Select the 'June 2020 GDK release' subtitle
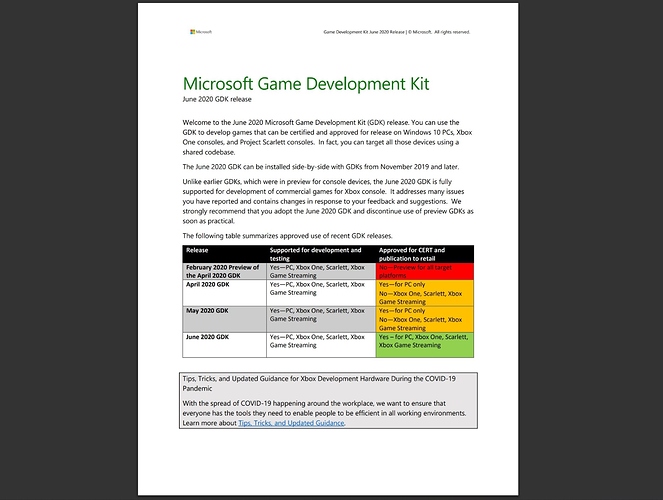 pyautogui.click(x=217, y=99)
